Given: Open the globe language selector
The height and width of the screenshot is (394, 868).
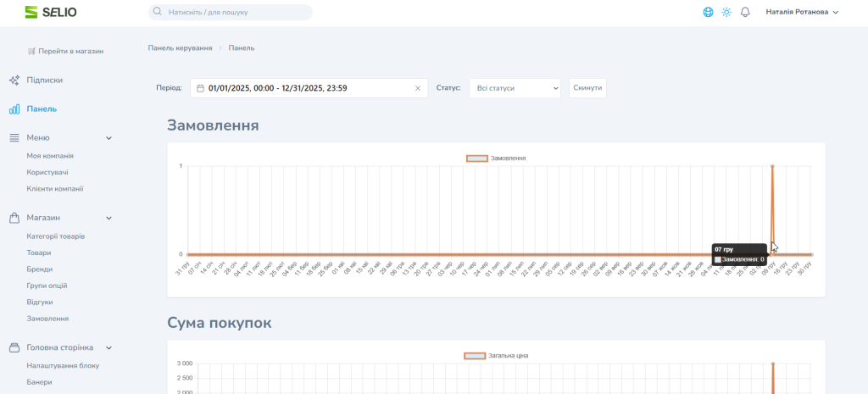Looking at the screenshot, I should (x=708, y=12).
